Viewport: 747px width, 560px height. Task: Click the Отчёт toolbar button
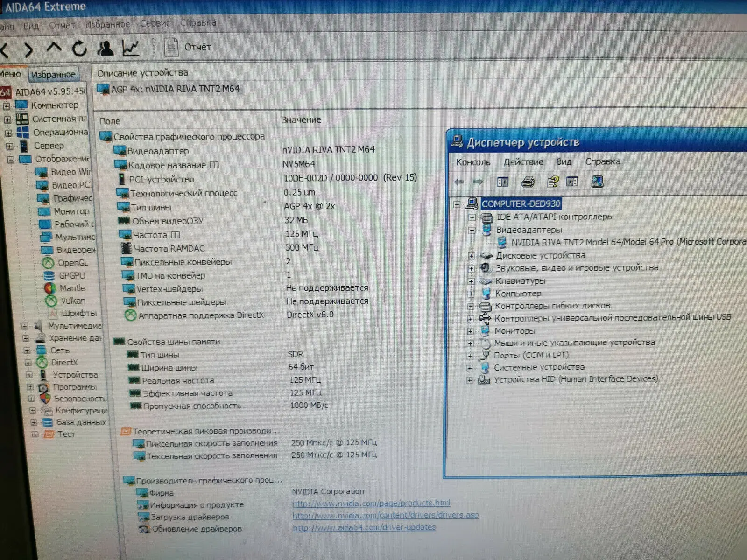pyautogui.click(x=197, y=47)
